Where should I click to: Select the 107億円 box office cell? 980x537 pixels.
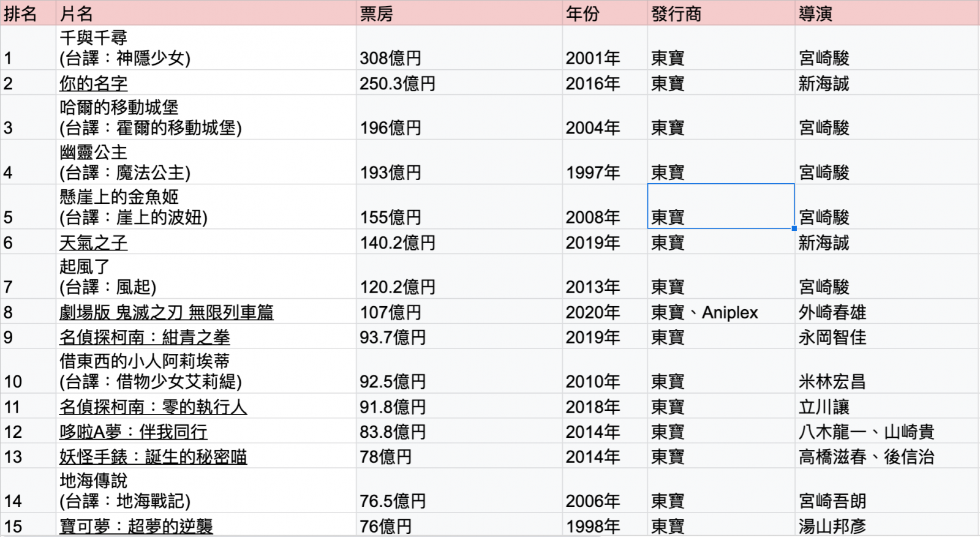(x=459, y=312)
